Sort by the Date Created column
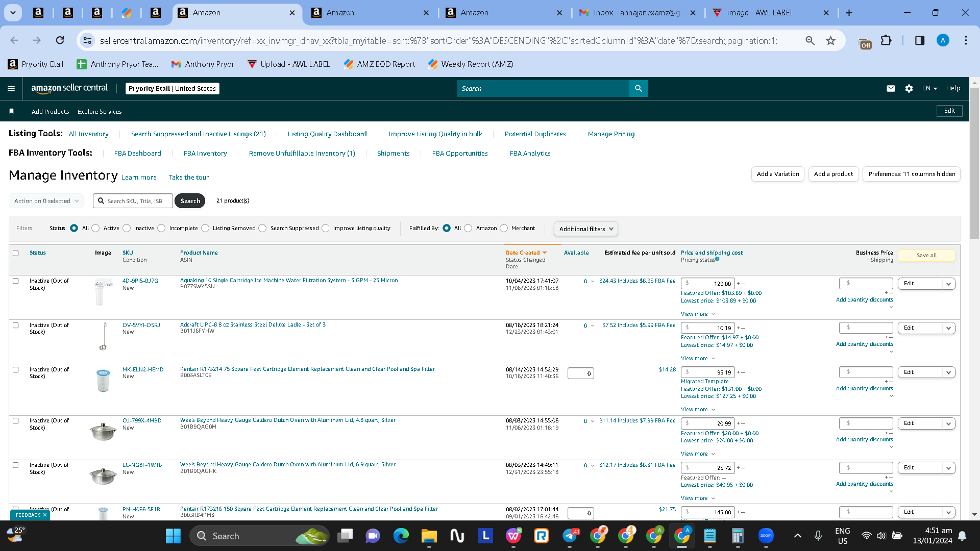This screenshot has height=551, width=980. 526,253
